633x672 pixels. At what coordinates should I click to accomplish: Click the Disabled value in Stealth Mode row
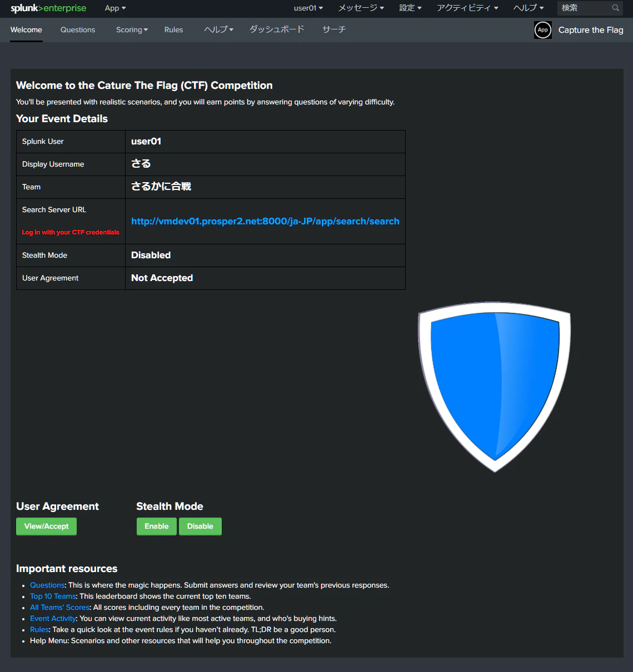point(151,255)
